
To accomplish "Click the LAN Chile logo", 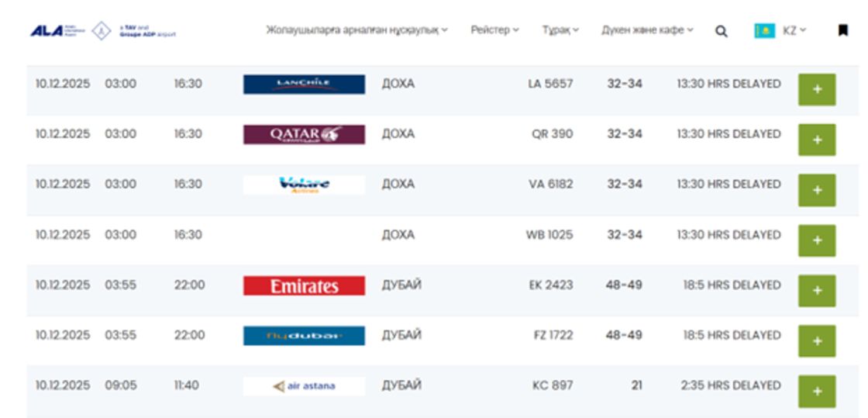I will click(304, 84).
